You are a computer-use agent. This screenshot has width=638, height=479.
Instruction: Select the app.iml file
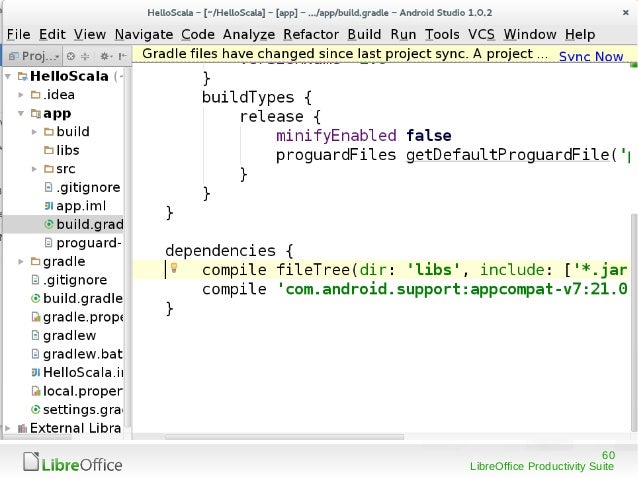(x=81, y=206)
